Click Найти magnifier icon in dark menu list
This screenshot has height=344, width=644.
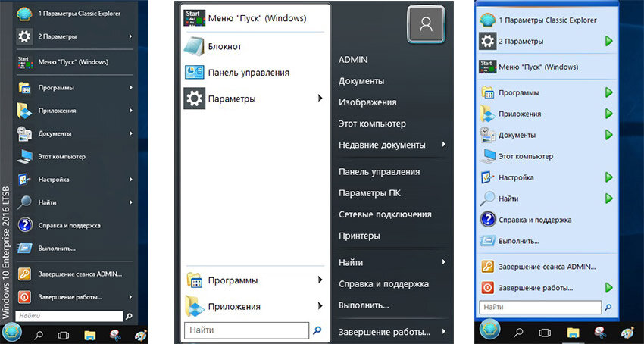pos(25,202)
